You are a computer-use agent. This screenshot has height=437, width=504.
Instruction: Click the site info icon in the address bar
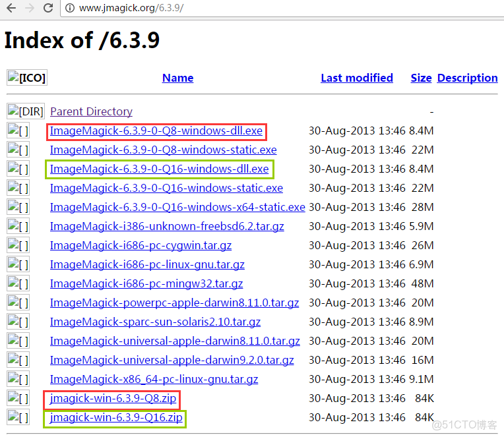(x=70, y=8)
